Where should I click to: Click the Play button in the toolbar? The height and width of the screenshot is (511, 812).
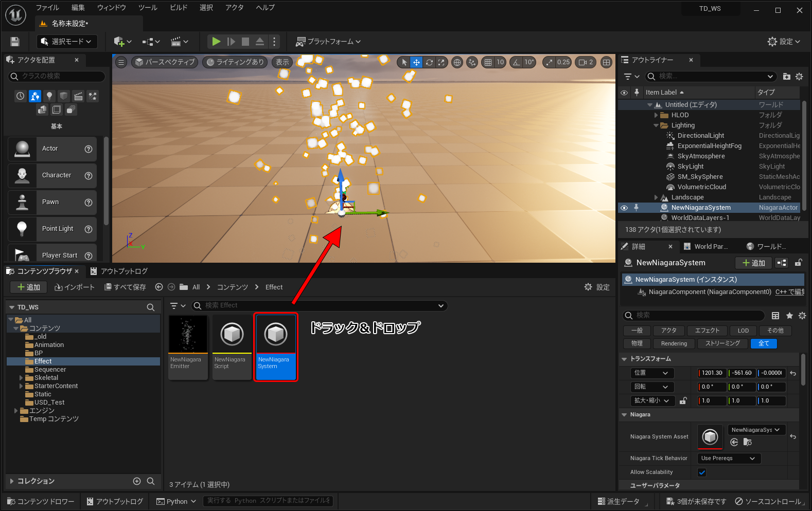point(216,42)
